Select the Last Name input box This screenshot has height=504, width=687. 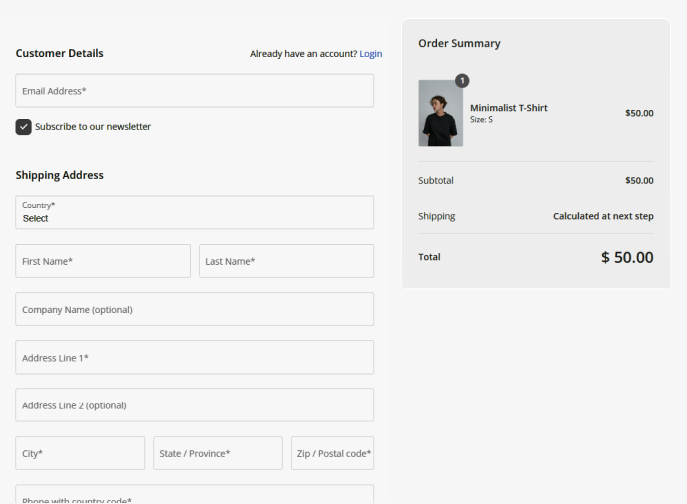286,261
